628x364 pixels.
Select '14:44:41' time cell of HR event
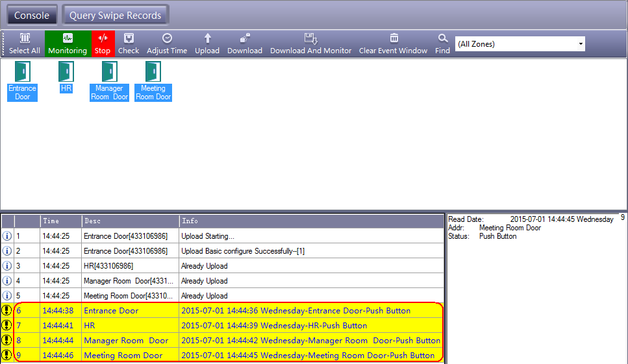[x=61, y=326]
